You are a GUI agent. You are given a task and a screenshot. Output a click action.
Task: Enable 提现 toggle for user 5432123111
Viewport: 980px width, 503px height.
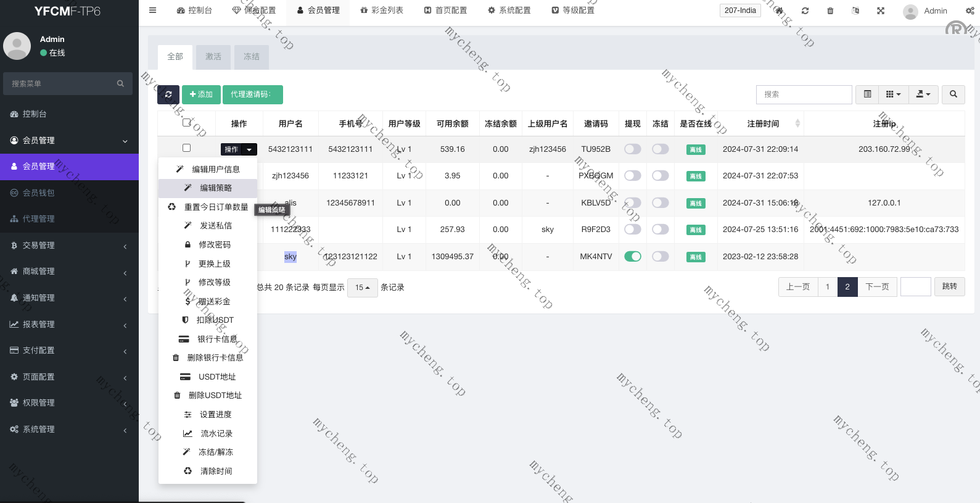[632, 149]
